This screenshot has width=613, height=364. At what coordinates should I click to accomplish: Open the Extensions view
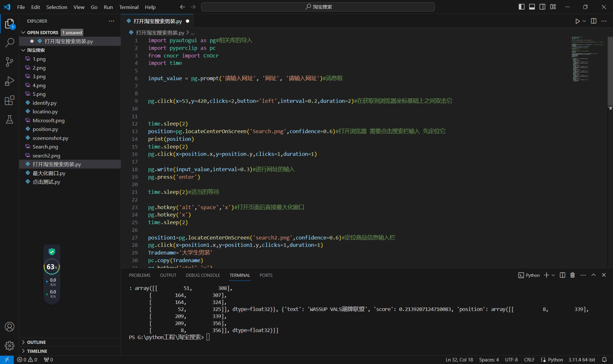coord(10,100)
